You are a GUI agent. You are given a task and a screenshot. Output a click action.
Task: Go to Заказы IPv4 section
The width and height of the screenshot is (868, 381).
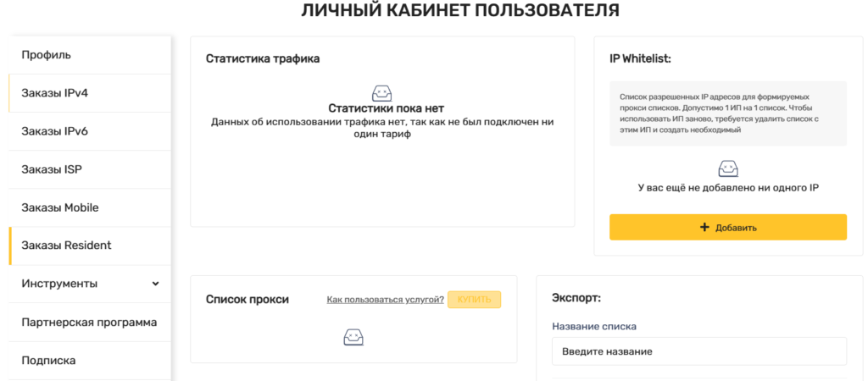coord(90,93)
